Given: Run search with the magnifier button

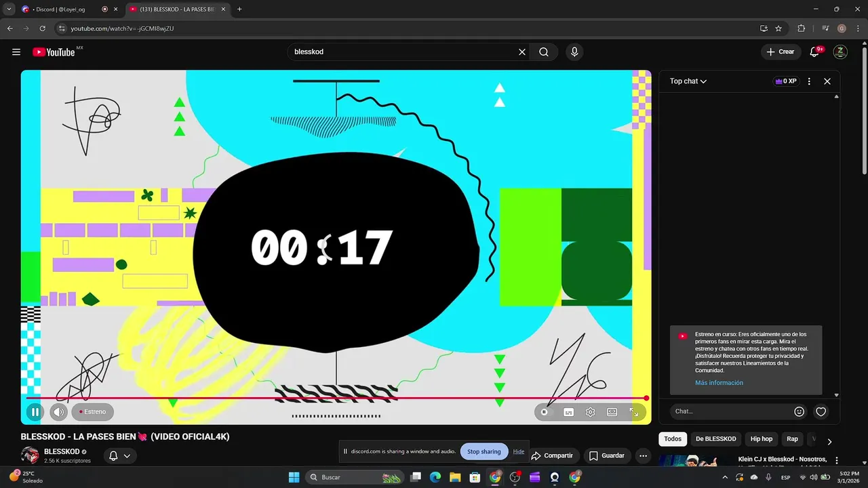Looking at the screenshot, I should pyautogui.click(x=544, y=52).
